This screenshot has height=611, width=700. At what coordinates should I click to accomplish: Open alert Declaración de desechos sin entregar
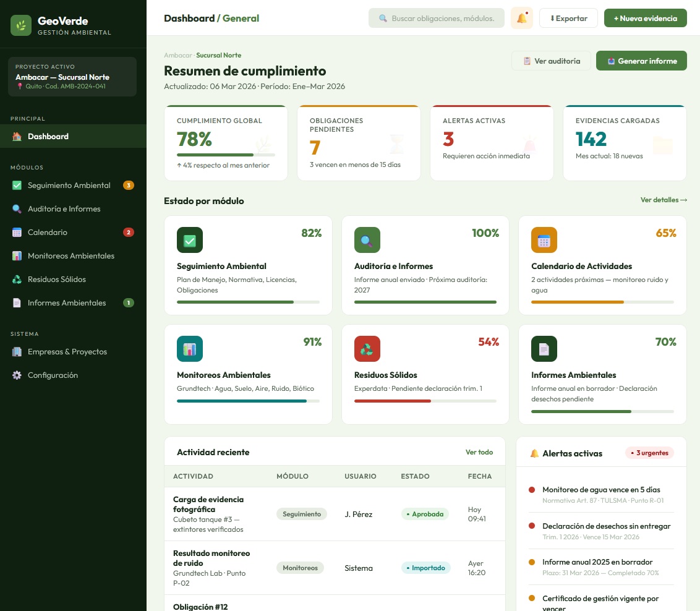point(601,531)
